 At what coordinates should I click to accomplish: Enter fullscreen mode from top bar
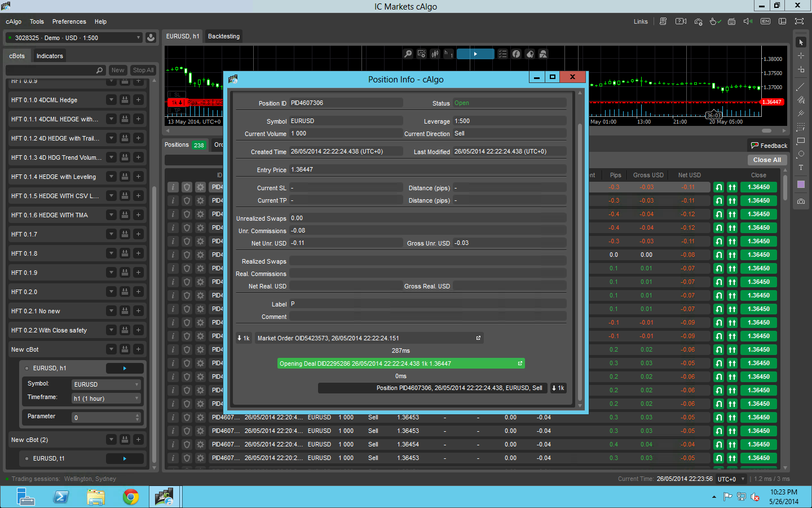click(x=799, y=21)
